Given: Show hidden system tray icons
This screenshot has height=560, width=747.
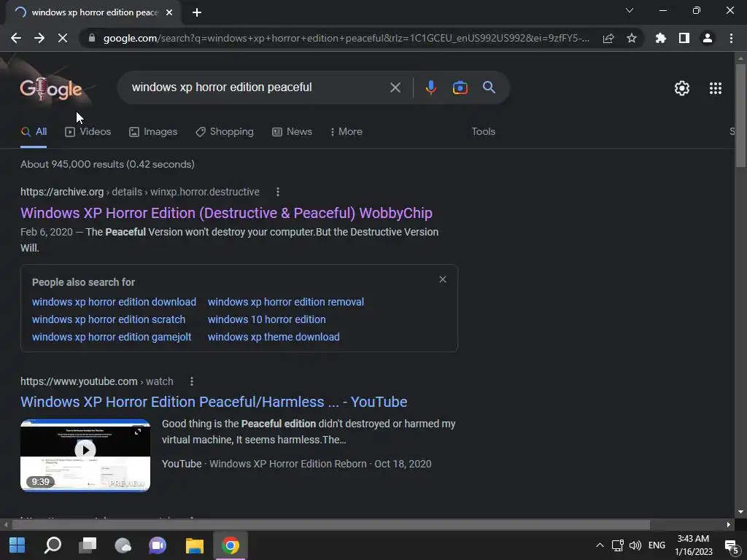Looking at the screenshot, I should 600,545.
